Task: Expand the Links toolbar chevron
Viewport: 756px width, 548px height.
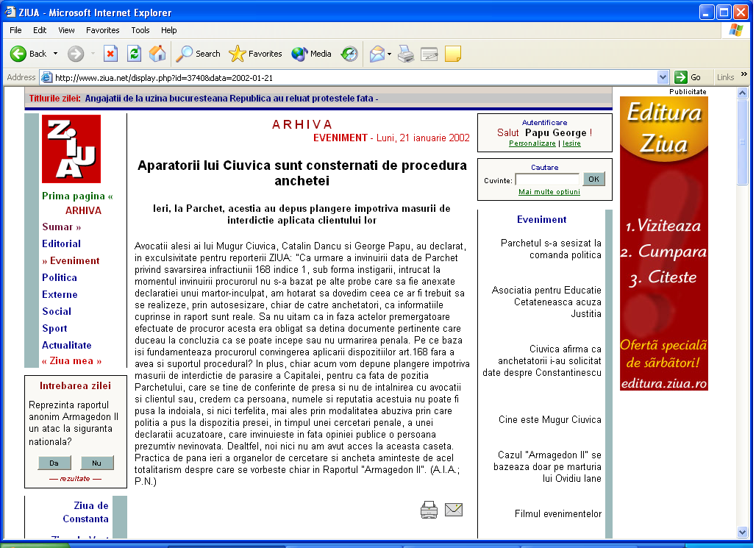Action: tap(744, 74)
